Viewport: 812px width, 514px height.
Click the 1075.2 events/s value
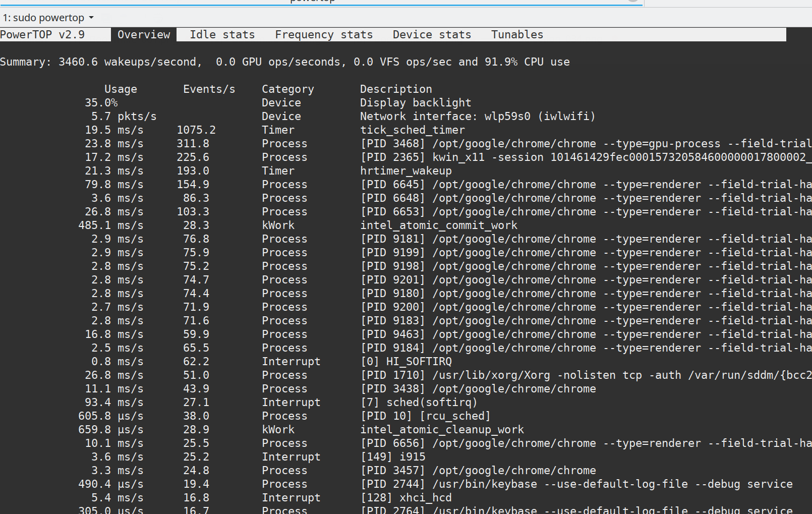[196, 130]
